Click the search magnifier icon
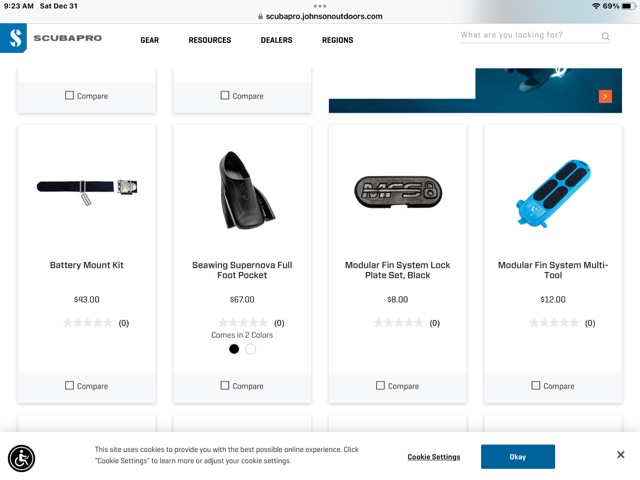The image size is (640, 480). point(605,37)
